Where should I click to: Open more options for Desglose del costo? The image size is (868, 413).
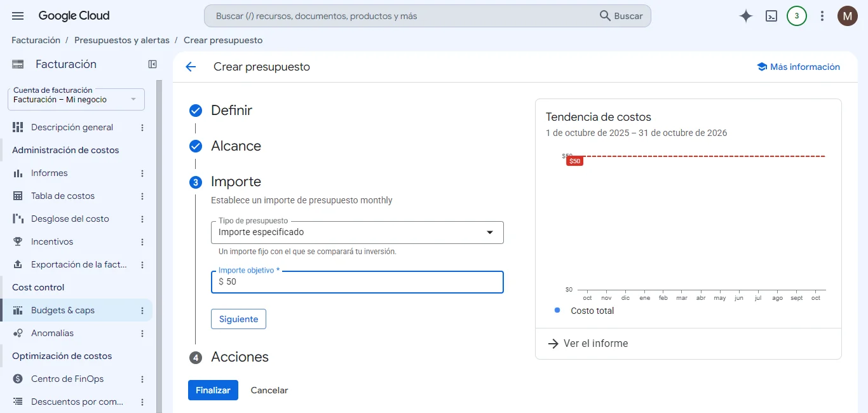tap(142, 219)
